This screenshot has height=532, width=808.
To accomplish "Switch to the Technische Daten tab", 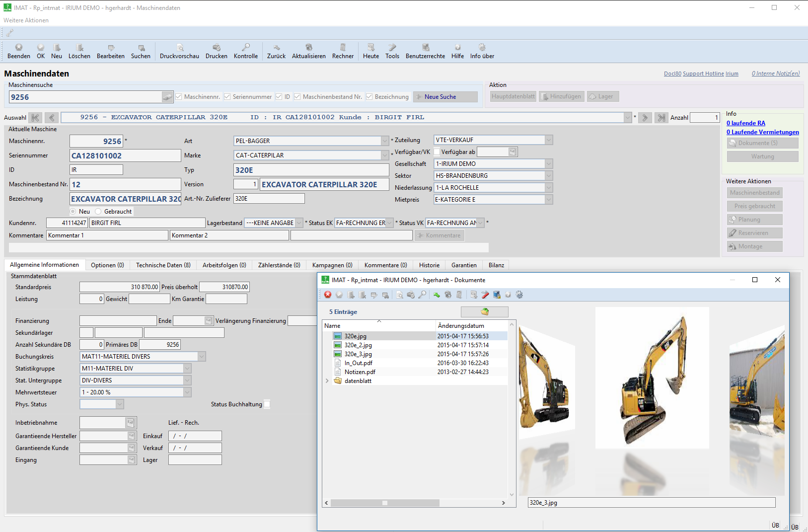I will (x=163, y=265).
